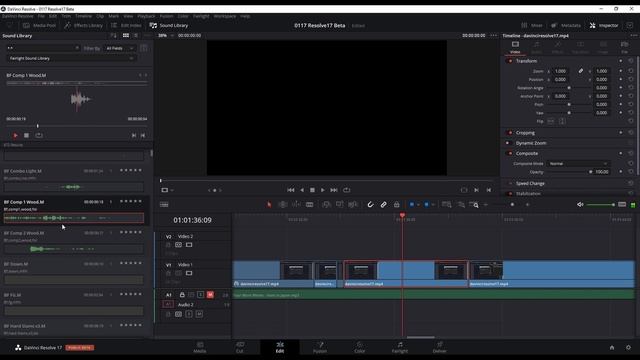Play the sound preview in Sound Library
Viewport: 640px width, 360px height.
point(15,135)
